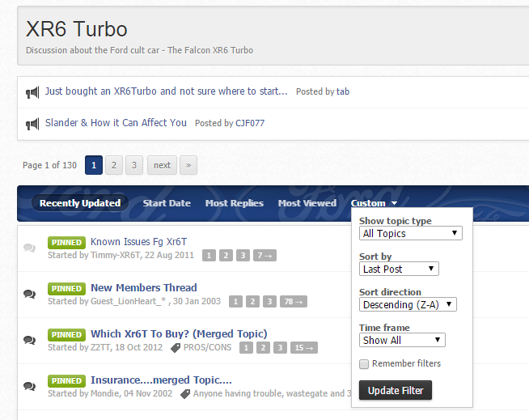Click speech bubble icon for New Members Thread

[x=30, y=294]
